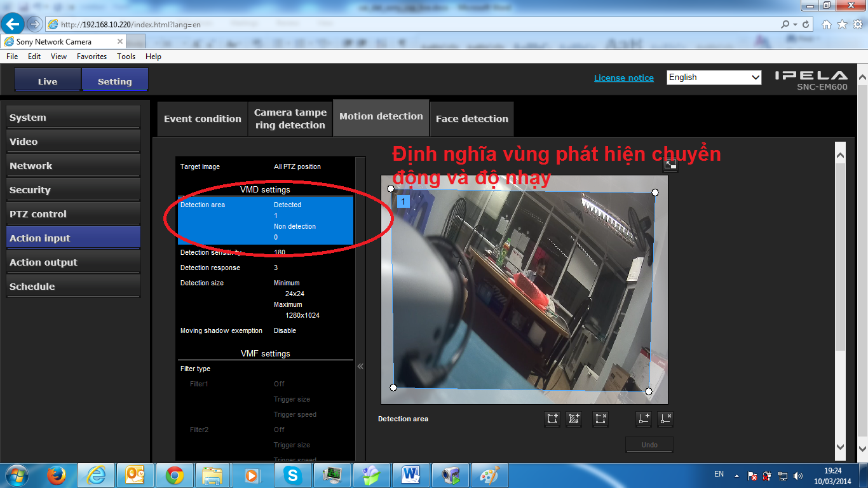Open the browser Favorites menu

click(x=92, y=57)
